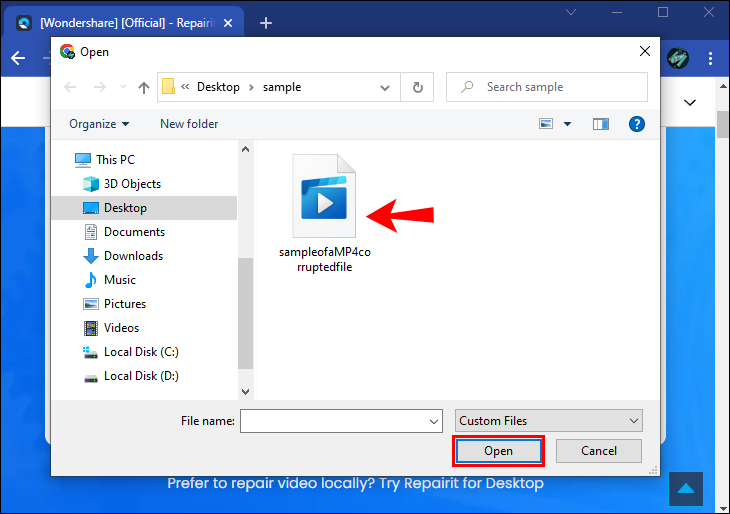Click the Desktop breadcrumb in the address bar

pyautogui.click(x=218, y=87)
